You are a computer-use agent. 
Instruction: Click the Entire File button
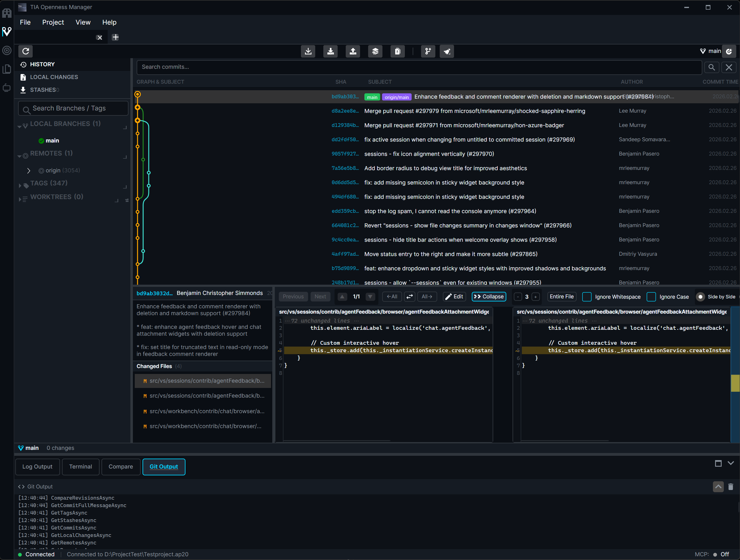561,297
